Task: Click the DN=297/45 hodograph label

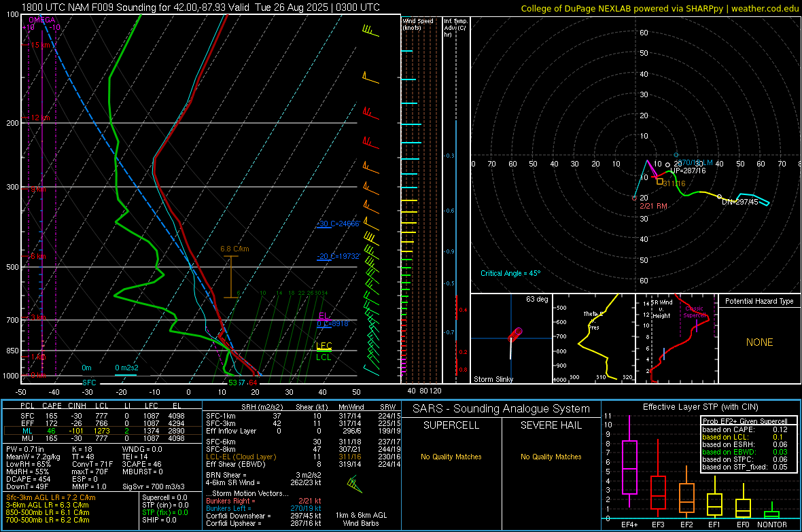Action: point(739,202)
